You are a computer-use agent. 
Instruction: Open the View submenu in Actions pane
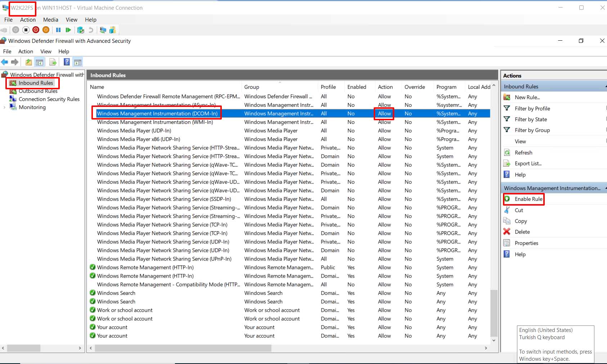pos(520,141)
